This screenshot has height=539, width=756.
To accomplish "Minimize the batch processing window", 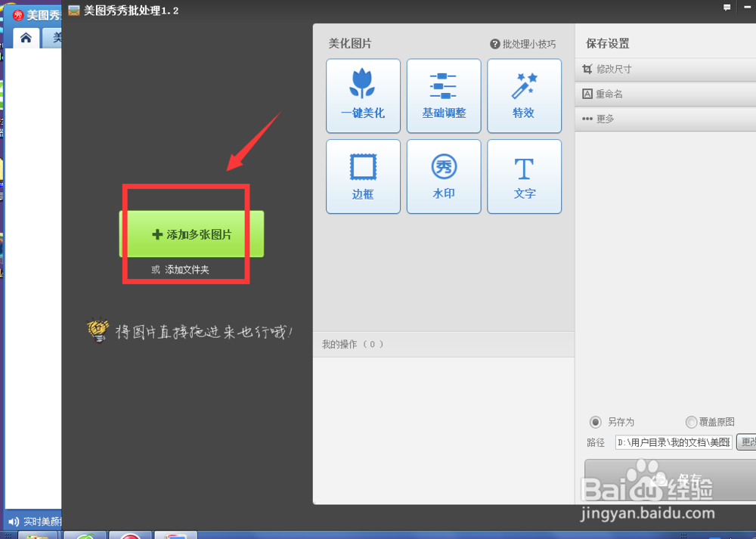I will tap(748, 8).
